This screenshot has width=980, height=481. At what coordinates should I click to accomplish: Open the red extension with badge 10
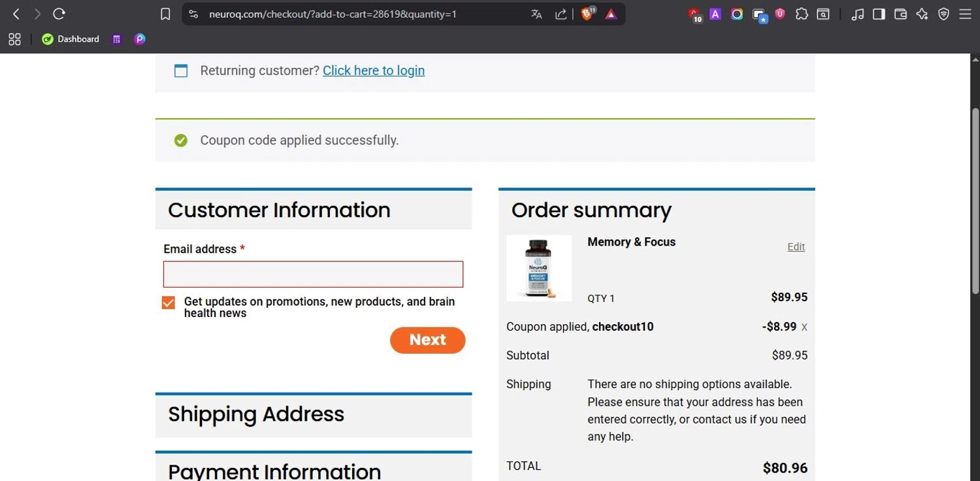[694, 14]
